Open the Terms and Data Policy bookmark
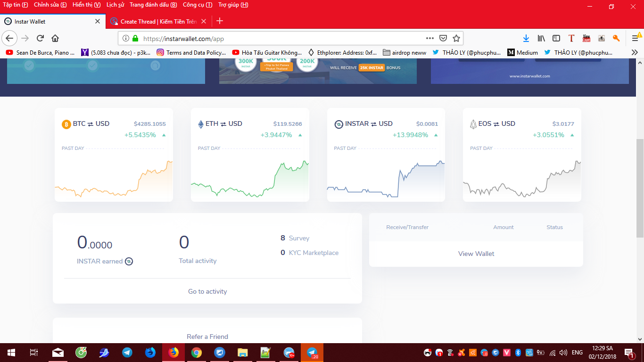Screen dimensions: 644x362 tap(191, 52)
